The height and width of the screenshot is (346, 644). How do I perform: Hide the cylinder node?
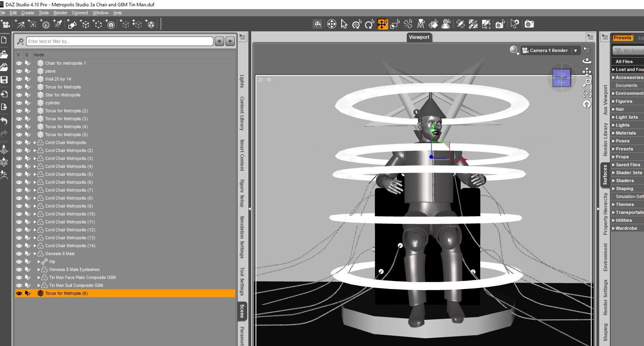tap(19, 103)
